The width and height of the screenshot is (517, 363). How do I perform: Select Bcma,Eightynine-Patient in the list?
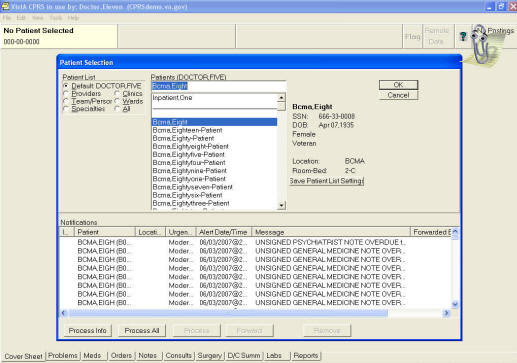[x=214, y=171]
